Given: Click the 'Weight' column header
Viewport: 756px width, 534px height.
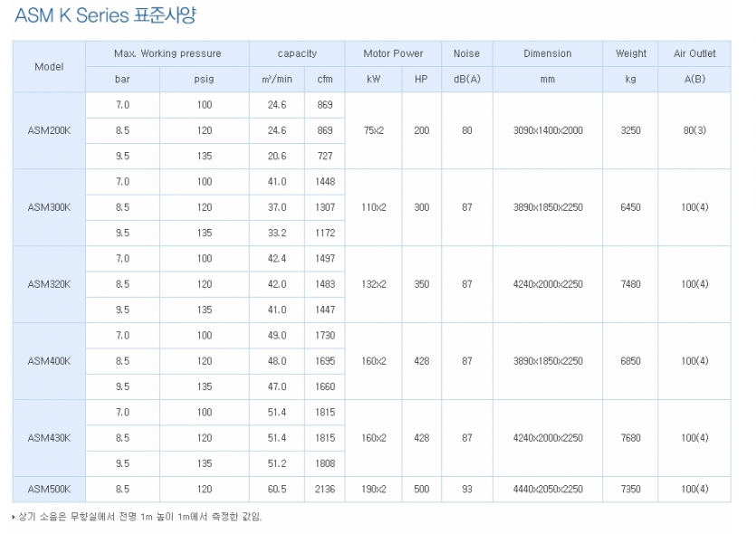Looking at the screenshot, I should pyautogui.click(x=631, y=53).
